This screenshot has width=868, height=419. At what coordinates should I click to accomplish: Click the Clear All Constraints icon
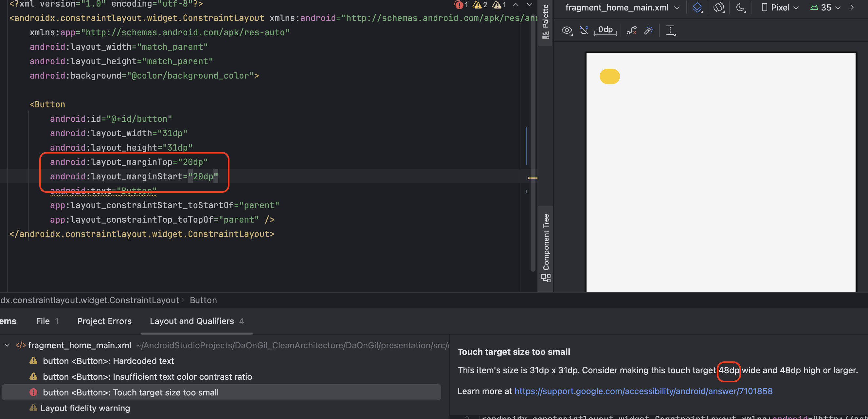[x=631, y=30]
